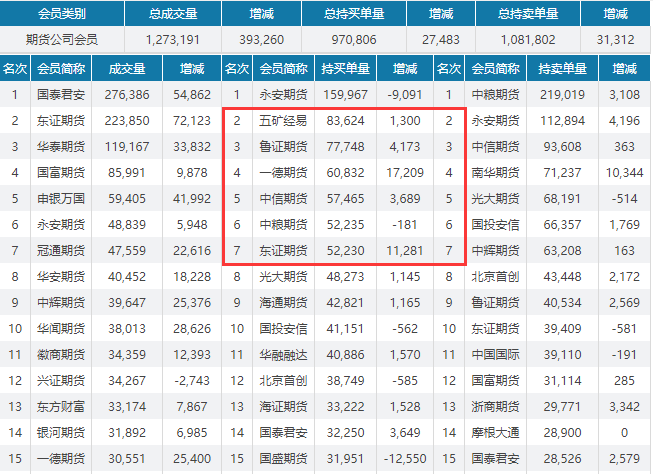Click the sell change value 10,344
Viewport: 653px width, 474px height.
click(x=624, y=173)
